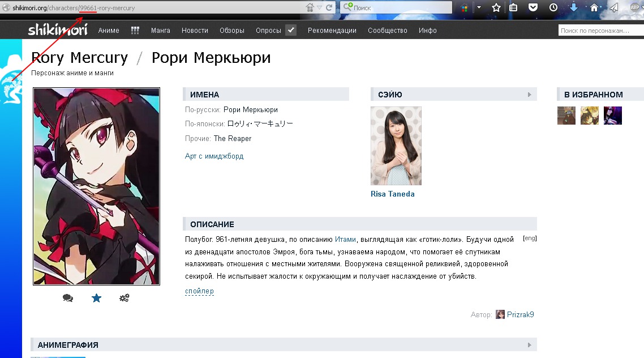This screenshot has height=358, width=644.
Task: Reveal the hidden спойлер text
Action: [199, 291]
